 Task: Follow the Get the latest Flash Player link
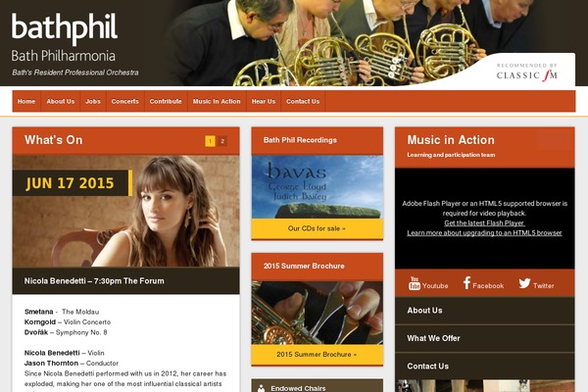click(484, 222)
